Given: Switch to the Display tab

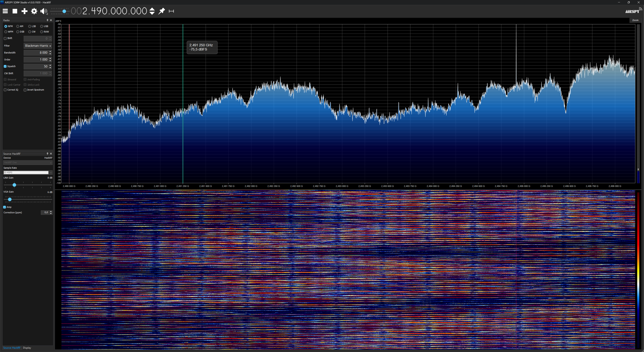Looking at the screenshot, I should [27, 348].
